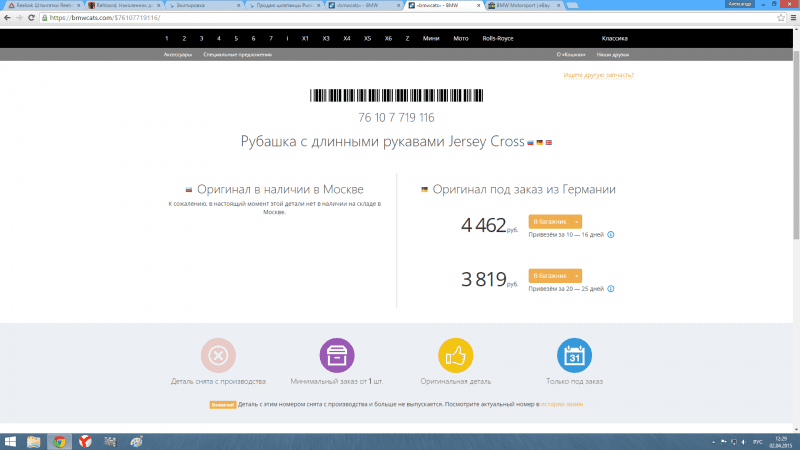
Task: Click the Russian flag next to product title
Action: point(531,143)
